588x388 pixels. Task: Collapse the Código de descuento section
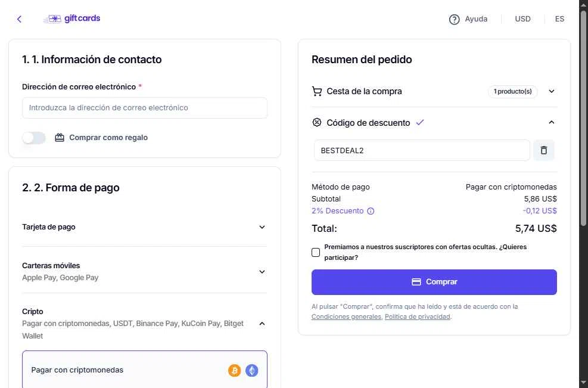pyautogui.click(x=551, y=122)
